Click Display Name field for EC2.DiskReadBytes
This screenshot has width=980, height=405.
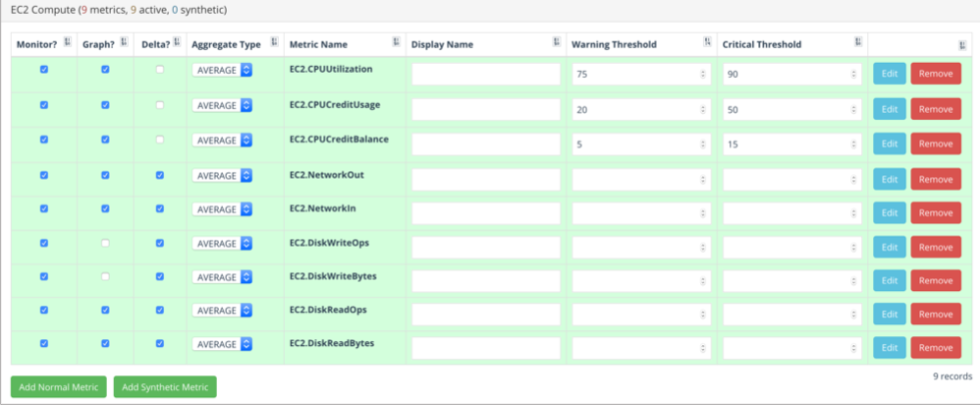point(486,349)
